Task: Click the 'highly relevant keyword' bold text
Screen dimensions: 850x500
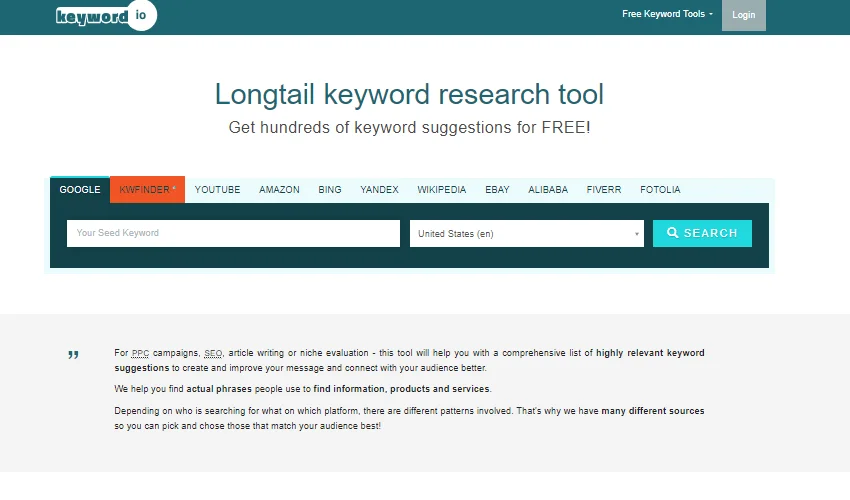Action: tap(650, 353)
